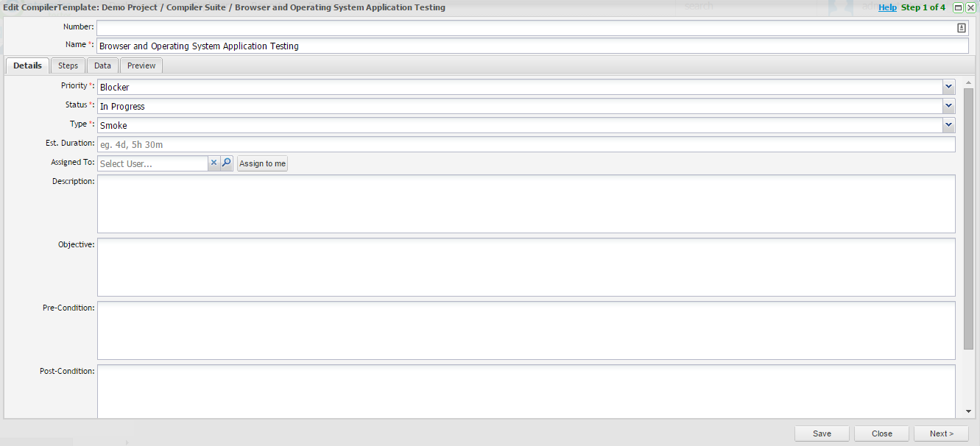
Task: Click the icon inside the Number field
Action: [x=961, y=28]
